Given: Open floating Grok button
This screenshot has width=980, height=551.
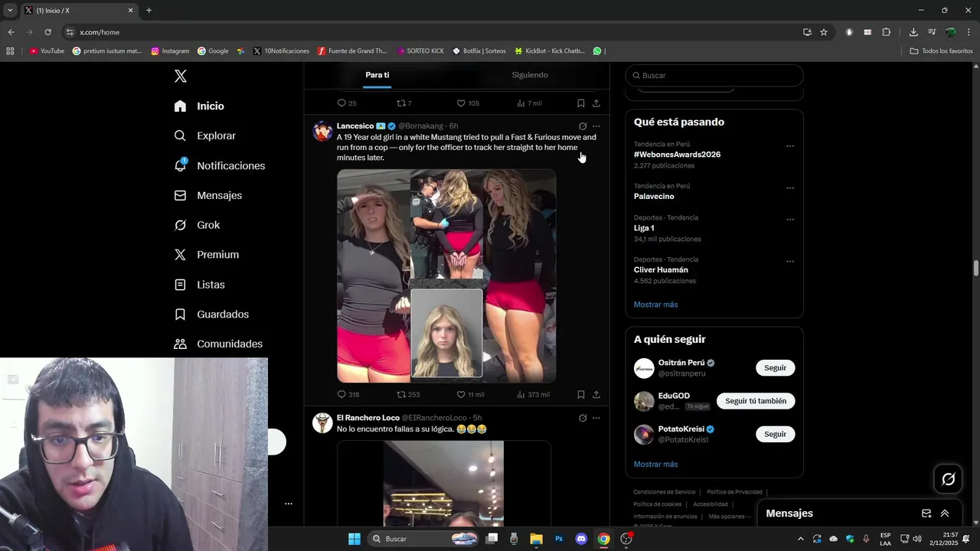Looking at the screenshot, I should point(948,479).
